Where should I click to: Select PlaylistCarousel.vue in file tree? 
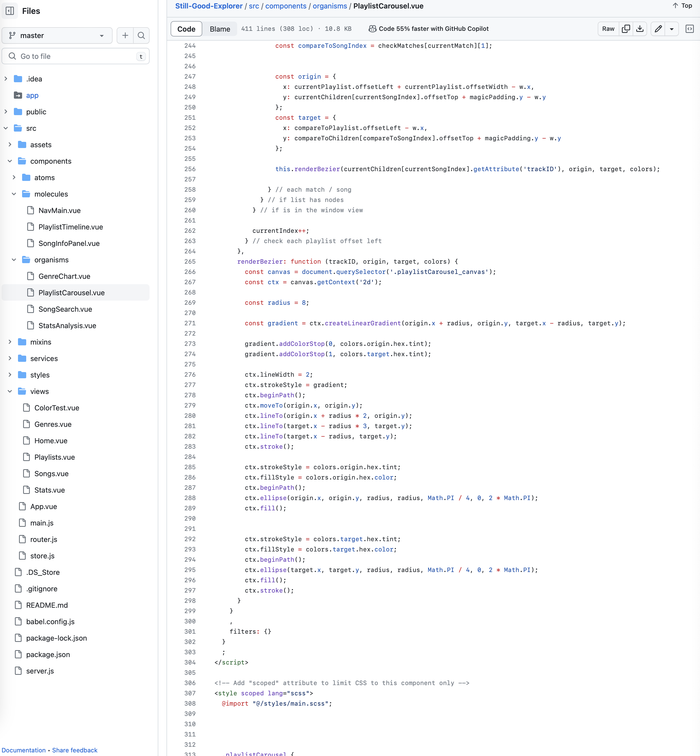click(75, 293)
